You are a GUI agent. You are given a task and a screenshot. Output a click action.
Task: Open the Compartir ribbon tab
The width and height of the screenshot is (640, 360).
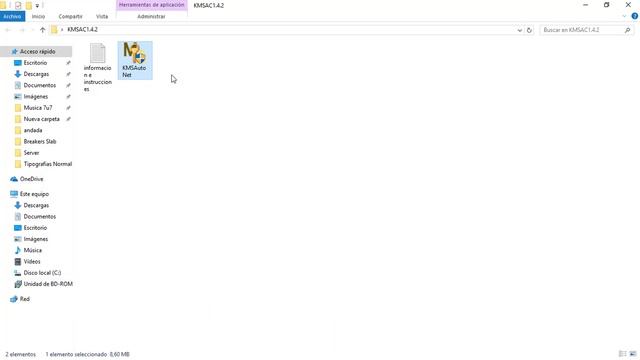point(70,16)
